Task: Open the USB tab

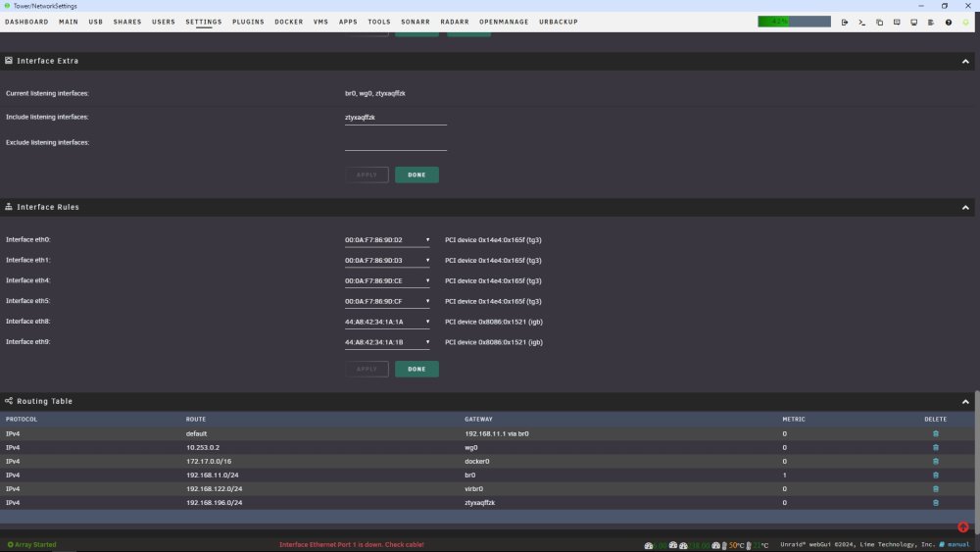Action: click(96, 22)
